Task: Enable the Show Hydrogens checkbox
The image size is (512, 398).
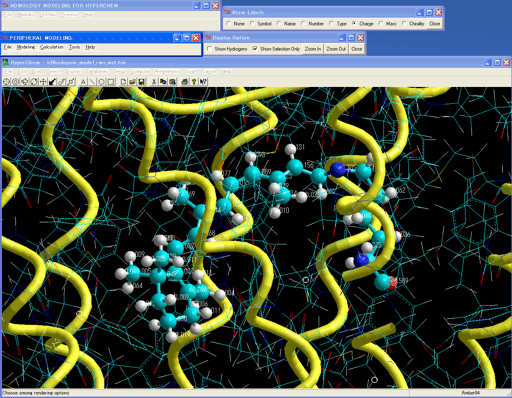Action: click(x=209, y=49)
